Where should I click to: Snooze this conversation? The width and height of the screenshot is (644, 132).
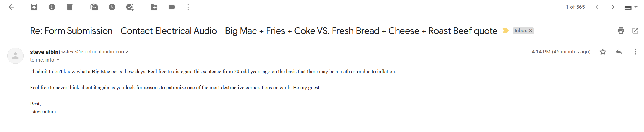pos(112,7)
